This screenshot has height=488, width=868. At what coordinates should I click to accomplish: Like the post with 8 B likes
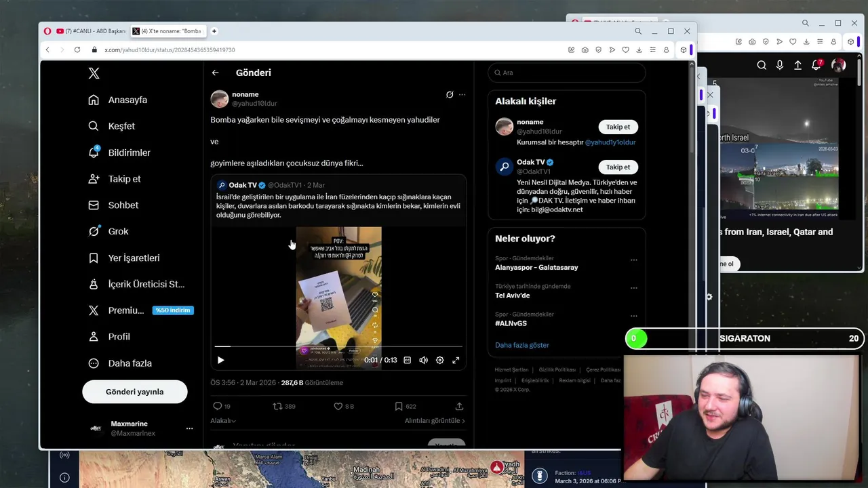tap(343, 406)
